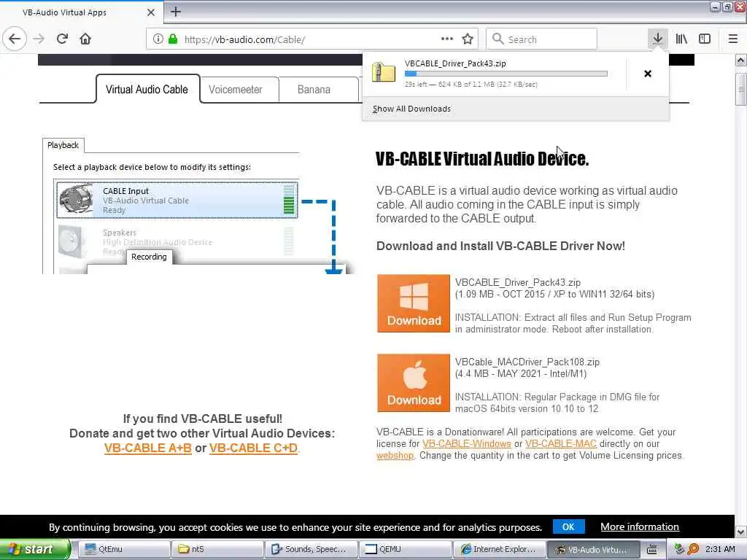Viewport: 747px width, 560px height.
Task: Open the Library bookshelf icon
Action: tap(681, 39)
